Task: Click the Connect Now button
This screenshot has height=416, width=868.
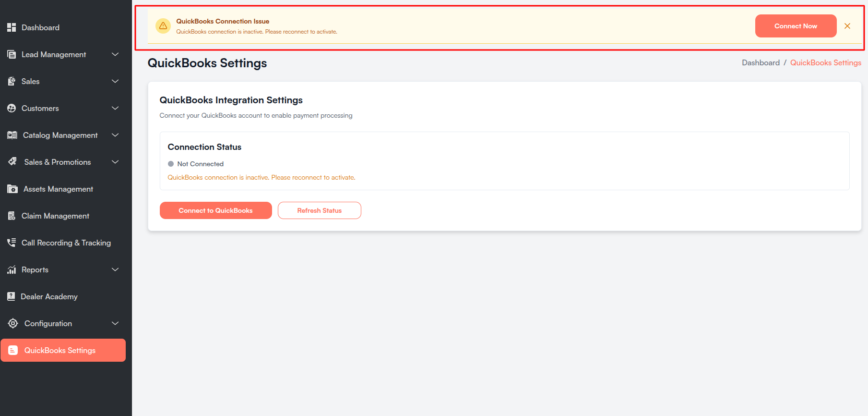Action: [x=796, y=26]
